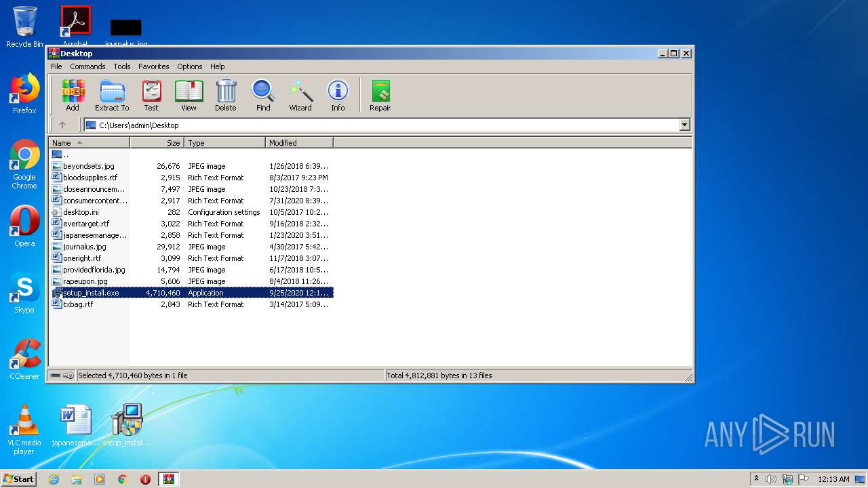This screenshot has height=488, width=868.
Task: Click the network tray icon
Action: click(787, 479)
